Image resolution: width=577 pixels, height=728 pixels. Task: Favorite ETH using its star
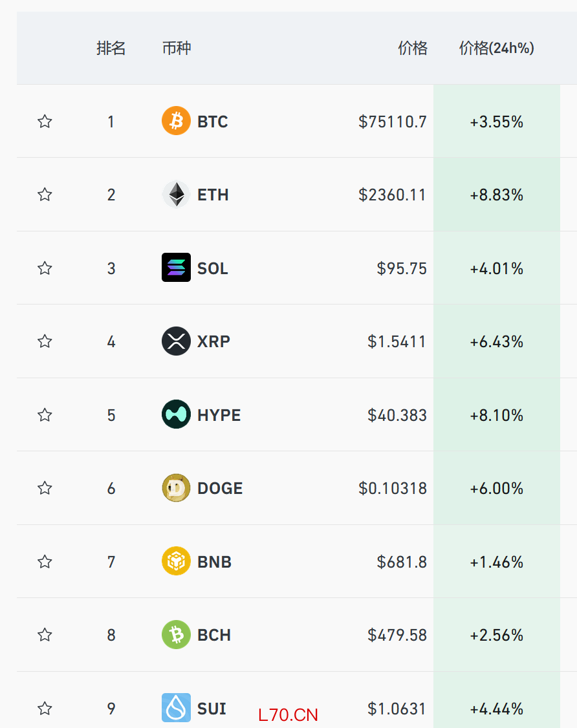pos(45,195)
